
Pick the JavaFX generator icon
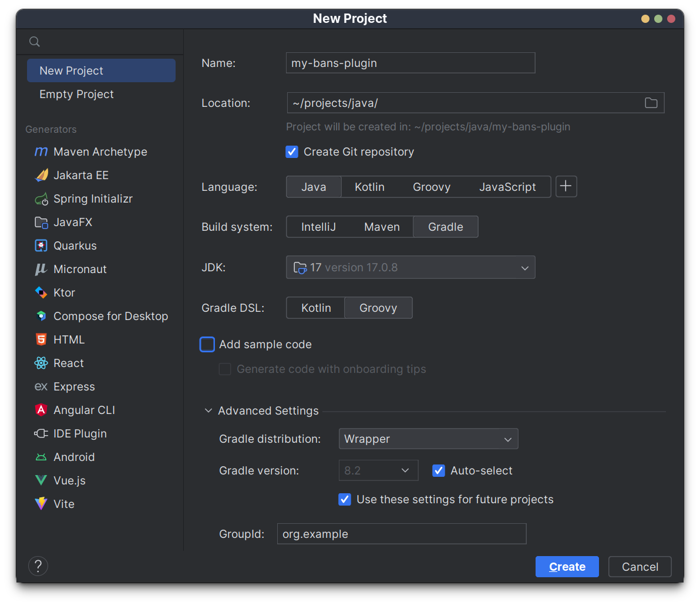[41, 222]
